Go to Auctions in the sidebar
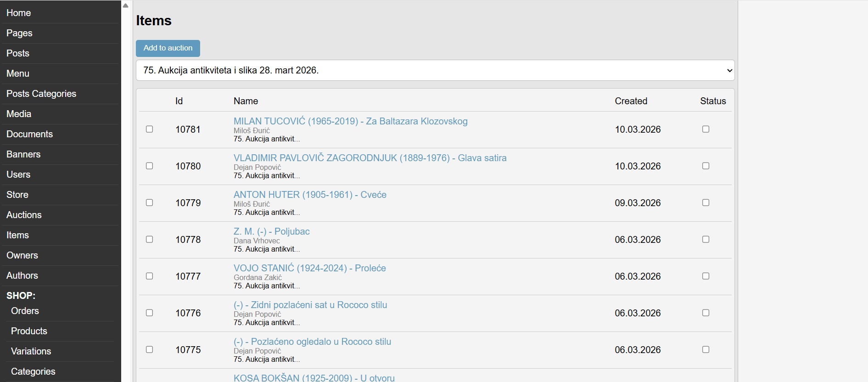The height and width of the screenshot is (382, 868). tap(24, 215)
